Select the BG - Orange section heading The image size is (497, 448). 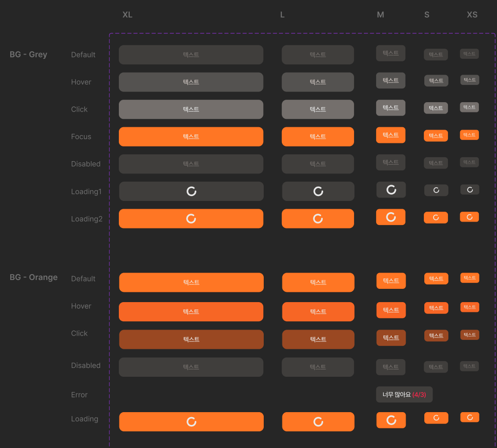(33, 278)
